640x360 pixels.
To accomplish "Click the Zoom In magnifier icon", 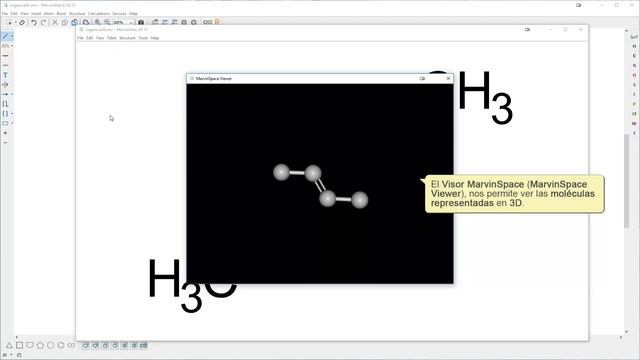I will [x=97, y=22].
